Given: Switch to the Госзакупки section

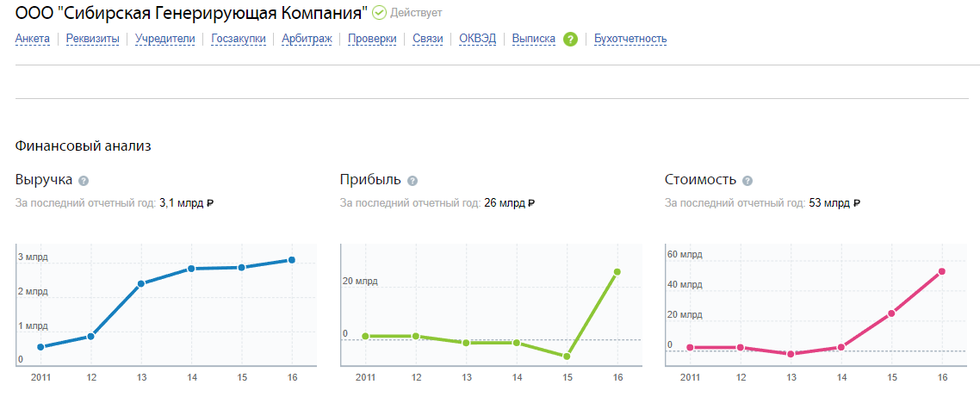Looking at the screenshot, I should pos(239,39).
